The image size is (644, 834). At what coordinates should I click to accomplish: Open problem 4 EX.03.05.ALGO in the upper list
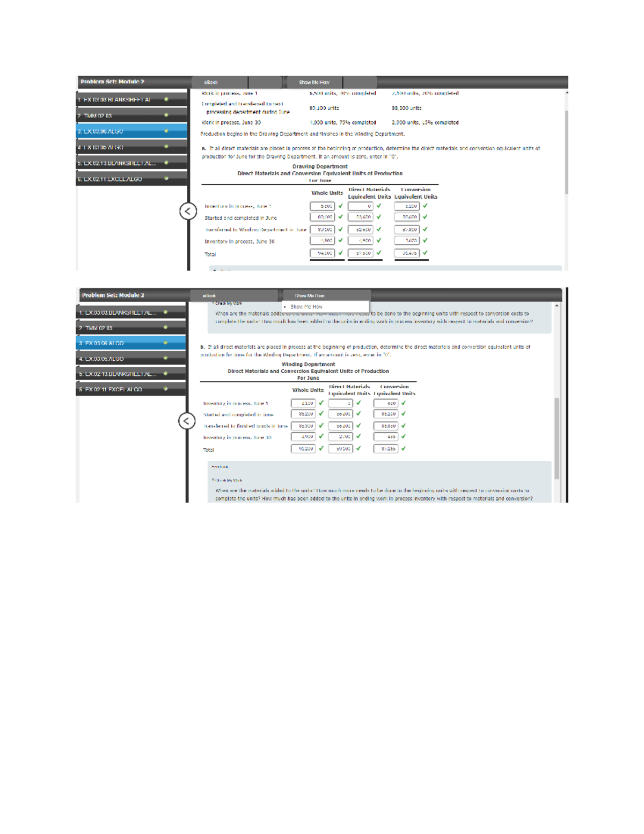tap(102, 147)
